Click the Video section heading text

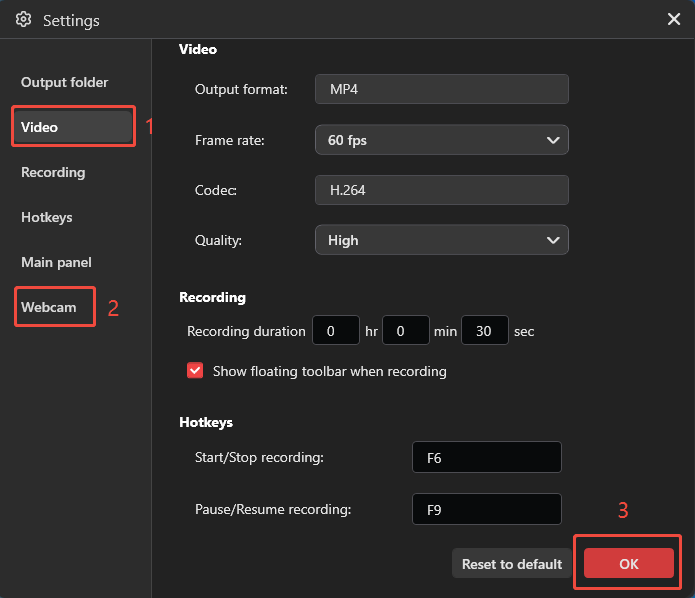point(198,49)
